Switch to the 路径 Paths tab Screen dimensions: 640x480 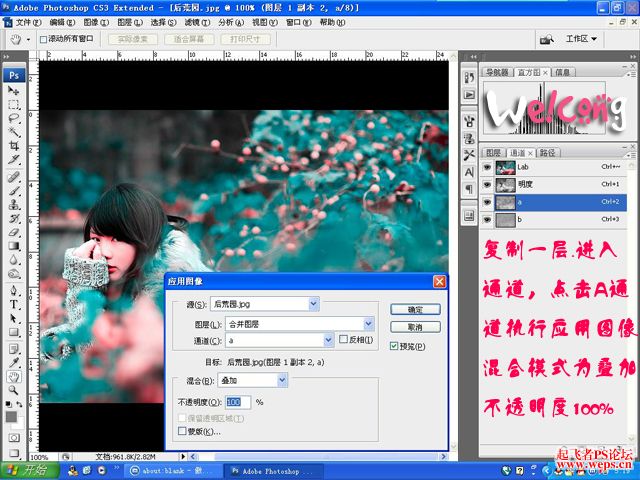548,153
